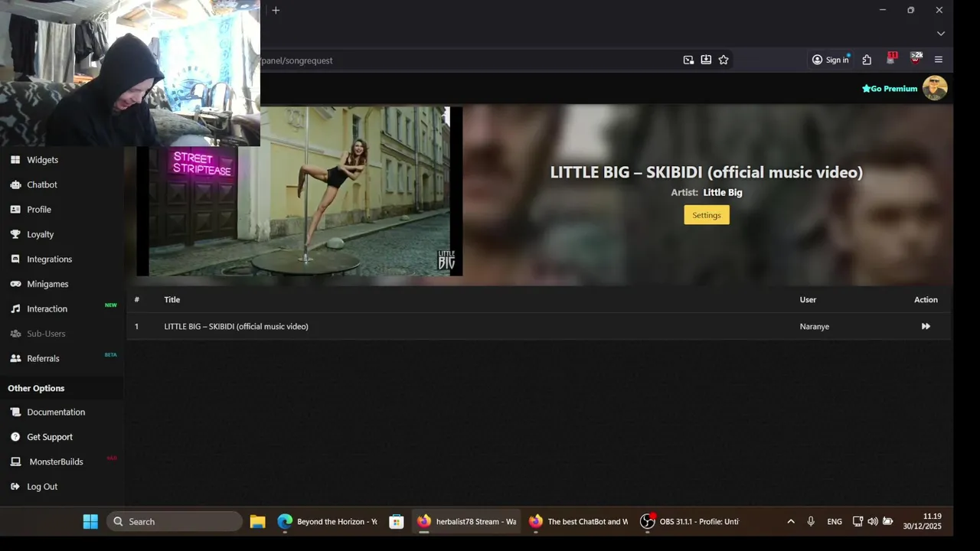Show hidden system tray icons
This screenshot has height=551, width=980.
click(x=791, y=521)
